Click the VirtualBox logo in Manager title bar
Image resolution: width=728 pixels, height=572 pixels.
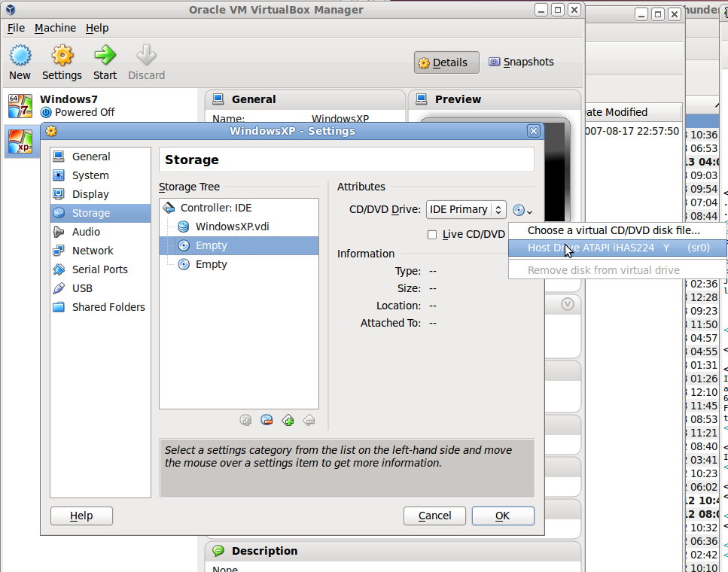coord(11,10)
